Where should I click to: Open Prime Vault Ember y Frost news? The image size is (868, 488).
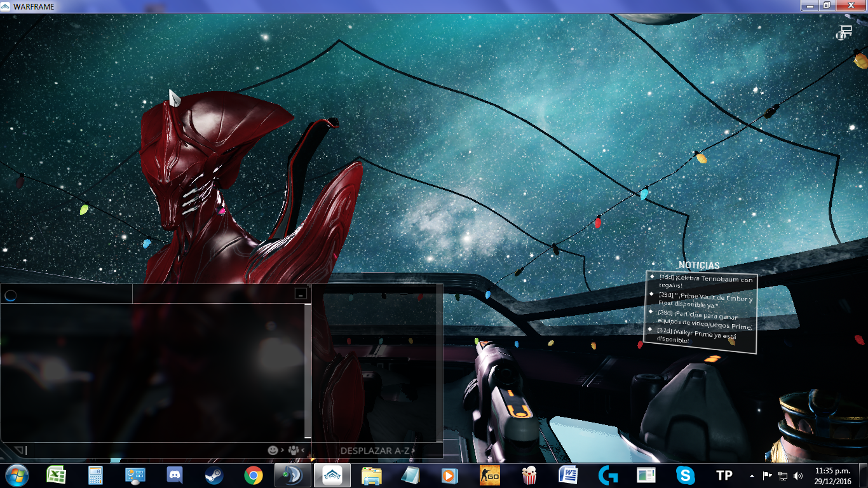[705, 299]
